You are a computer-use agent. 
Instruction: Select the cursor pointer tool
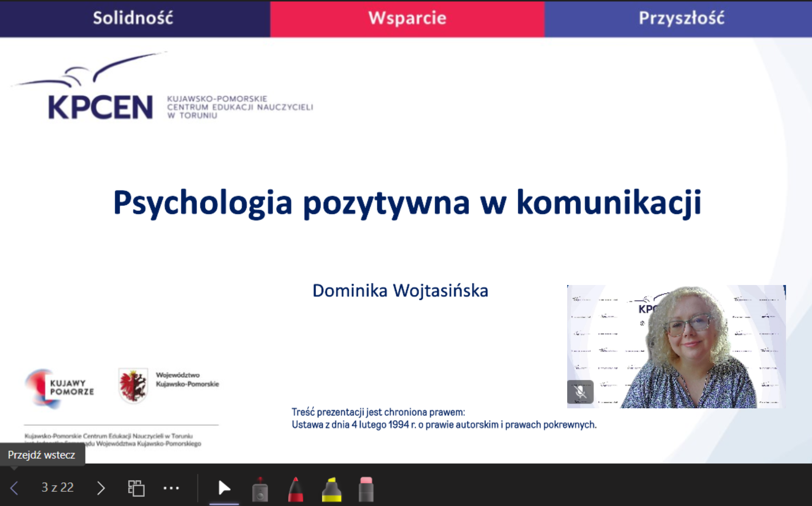224,488
